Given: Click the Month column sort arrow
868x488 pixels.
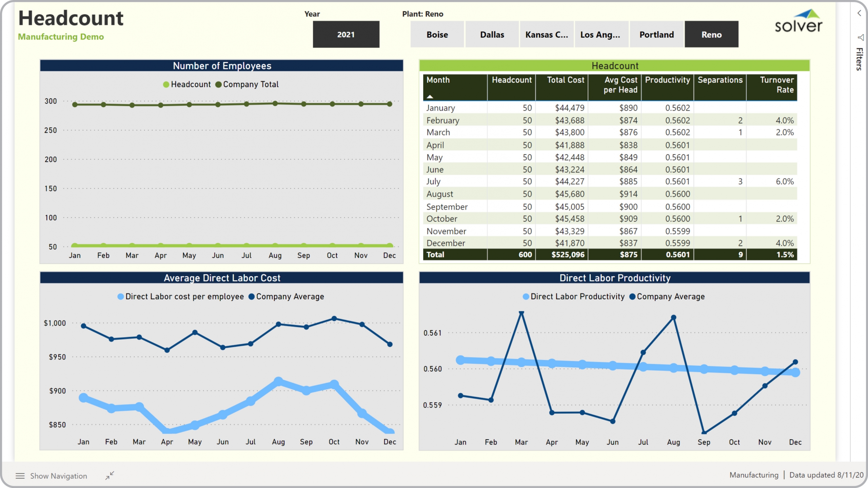Looking at the screenshot, I should pyautogui.click(x=430, y=97).
